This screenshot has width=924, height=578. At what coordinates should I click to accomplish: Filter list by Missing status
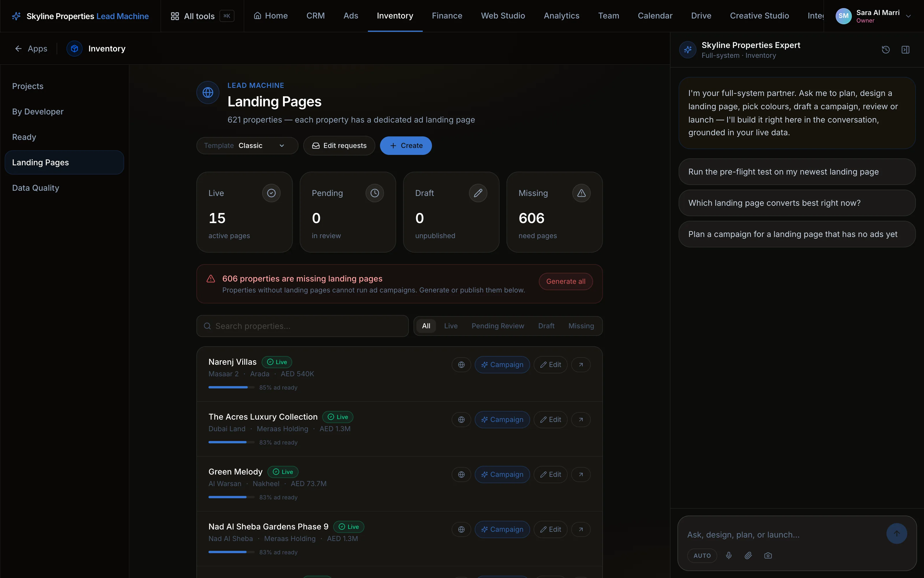tap(581, 326)
